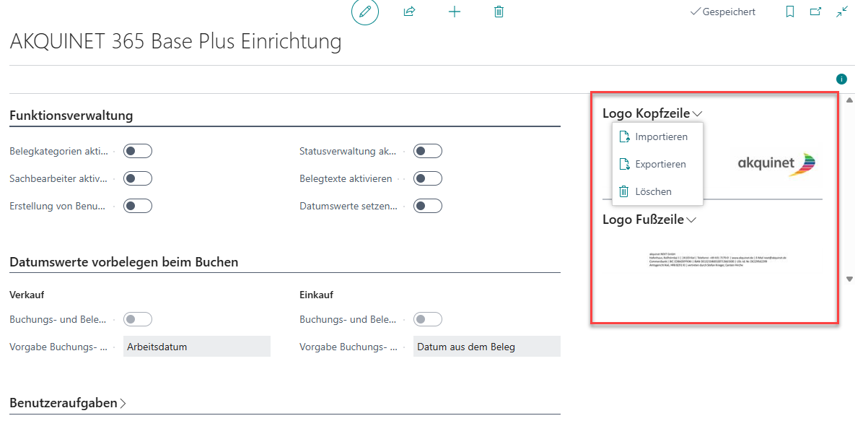
Task: Open the Datum aus dem Beleg dropdown
Action: coord(487,347)
